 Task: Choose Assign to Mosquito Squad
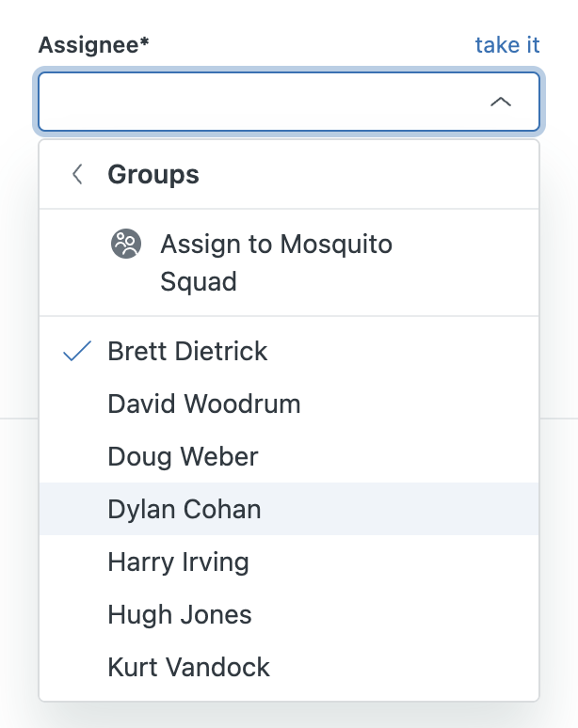coord(276,245)
